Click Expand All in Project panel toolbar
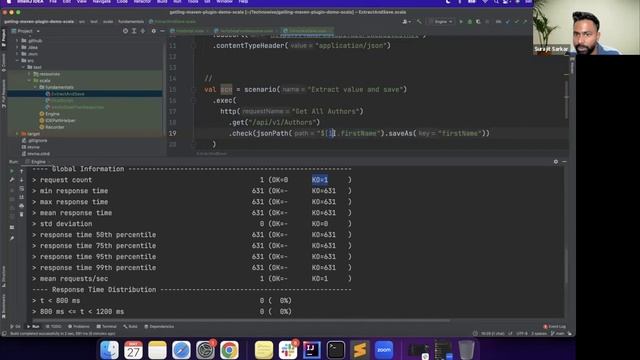 point(134,31)
